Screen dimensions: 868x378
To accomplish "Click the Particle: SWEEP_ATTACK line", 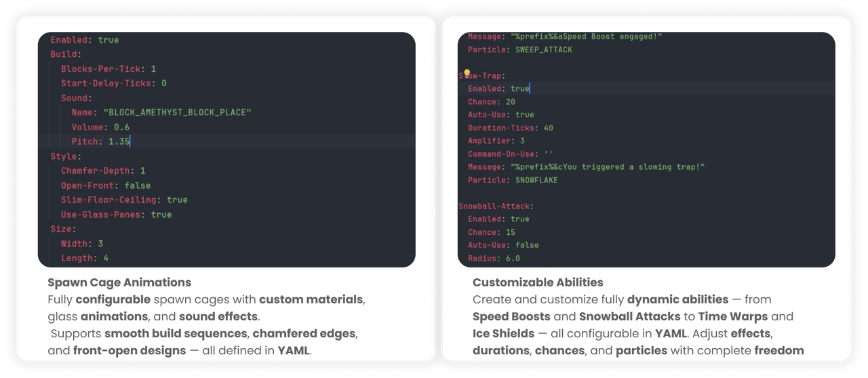I will [x=520, y=50].
